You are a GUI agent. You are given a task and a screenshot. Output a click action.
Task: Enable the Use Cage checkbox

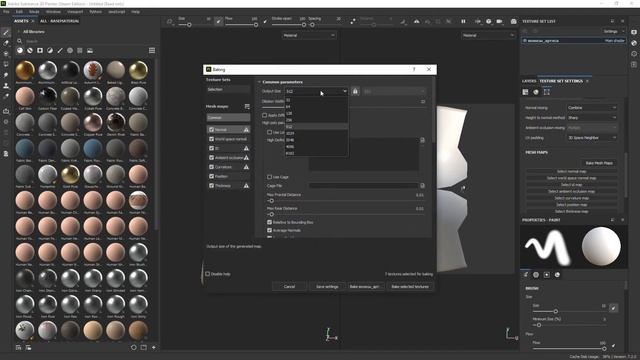[x=269, y=177]
